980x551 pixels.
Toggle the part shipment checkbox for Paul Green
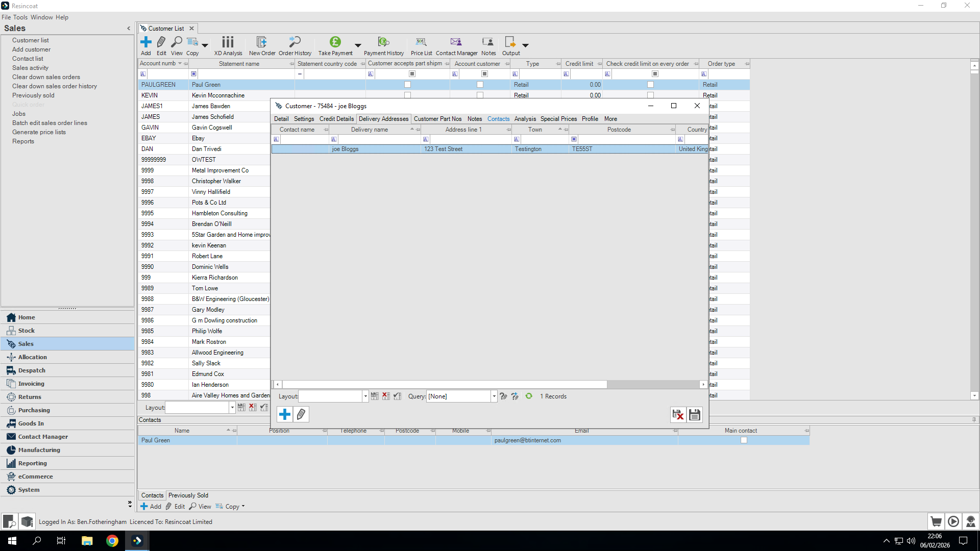(407, 84)
